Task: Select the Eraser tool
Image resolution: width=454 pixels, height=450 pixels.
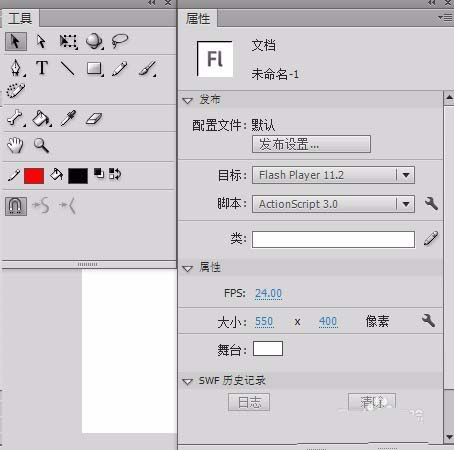Action: (94, 119)
